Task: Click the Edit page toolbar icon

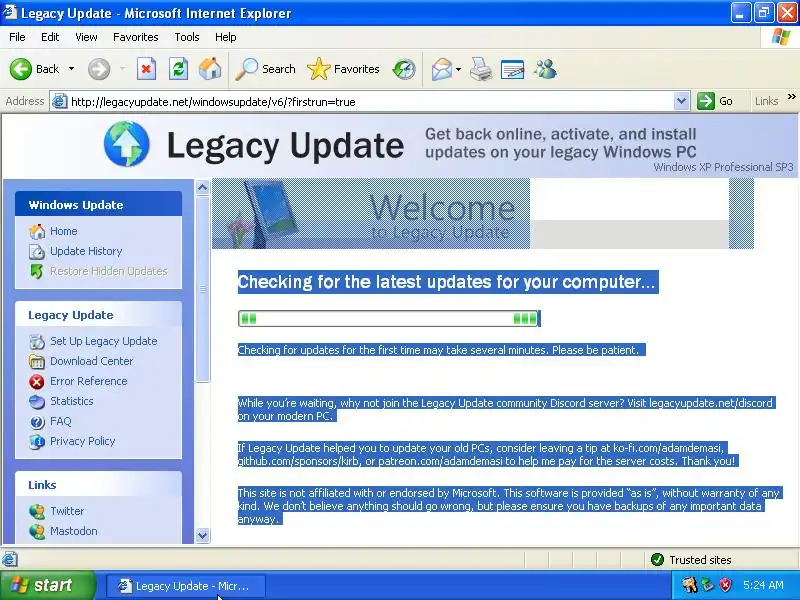Action: point(513,69)
